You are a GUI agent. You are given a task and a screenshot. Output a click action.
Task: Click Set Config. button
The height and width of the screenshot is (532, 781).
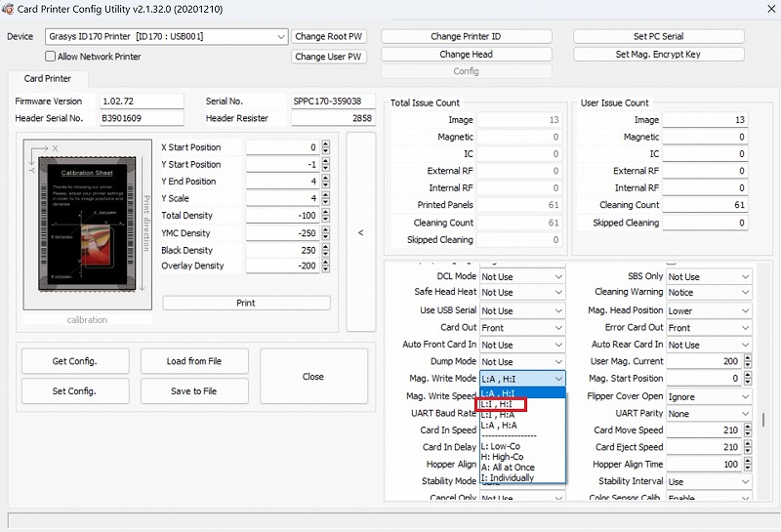tap(75, 391)
